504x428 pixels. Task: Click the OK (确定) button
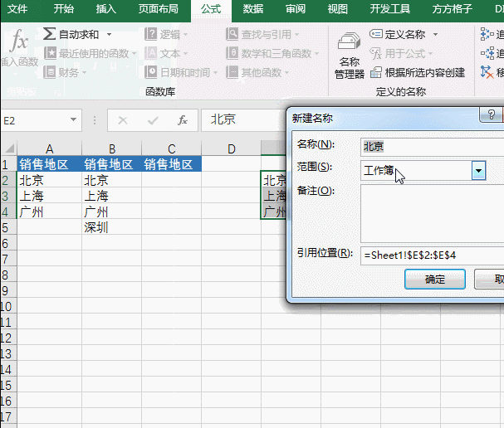pos(435,279)
